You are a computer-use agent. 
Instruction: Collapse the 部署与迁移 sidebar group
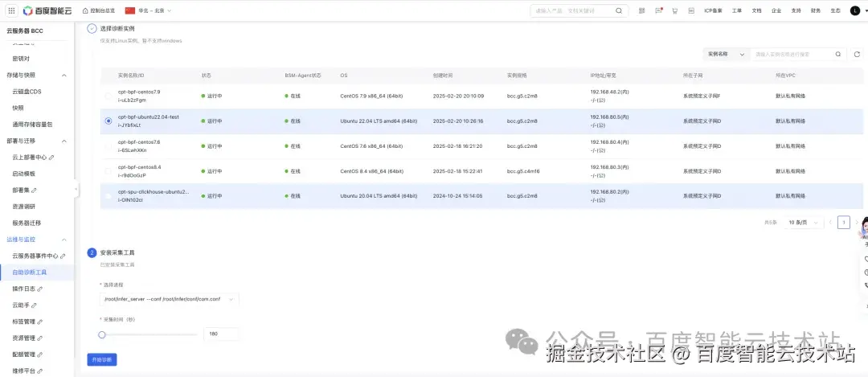point(63,141)
